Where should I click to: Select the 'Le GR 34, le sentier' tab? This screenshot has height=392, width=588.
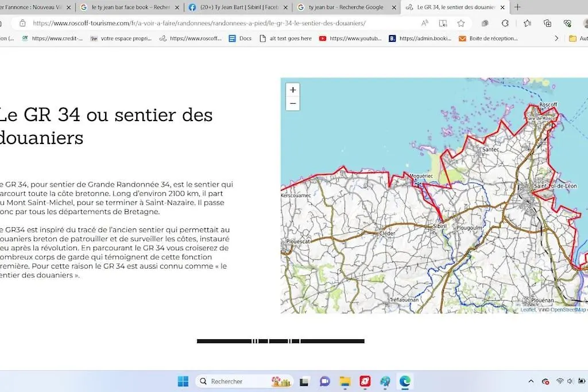455,7
